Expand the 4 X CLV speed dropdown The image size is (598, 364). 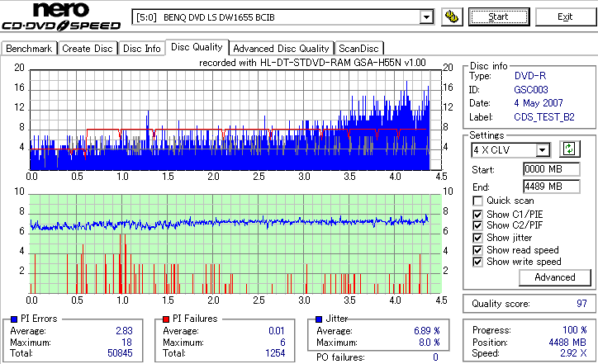[543, 150]
